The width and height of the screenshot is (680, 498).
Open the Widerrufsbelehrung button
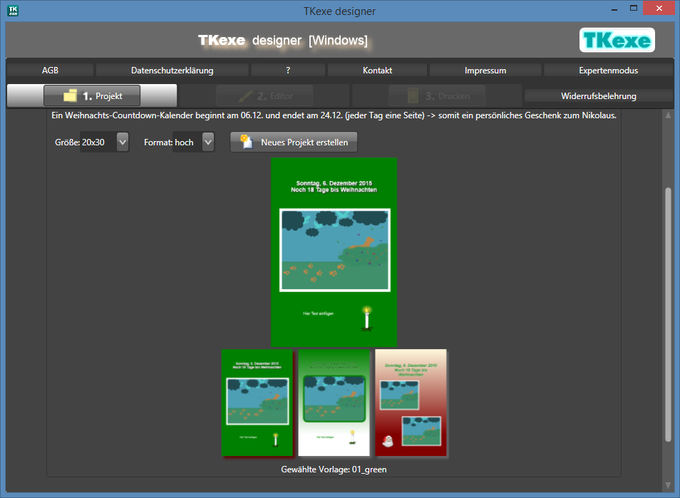(598, 96)
